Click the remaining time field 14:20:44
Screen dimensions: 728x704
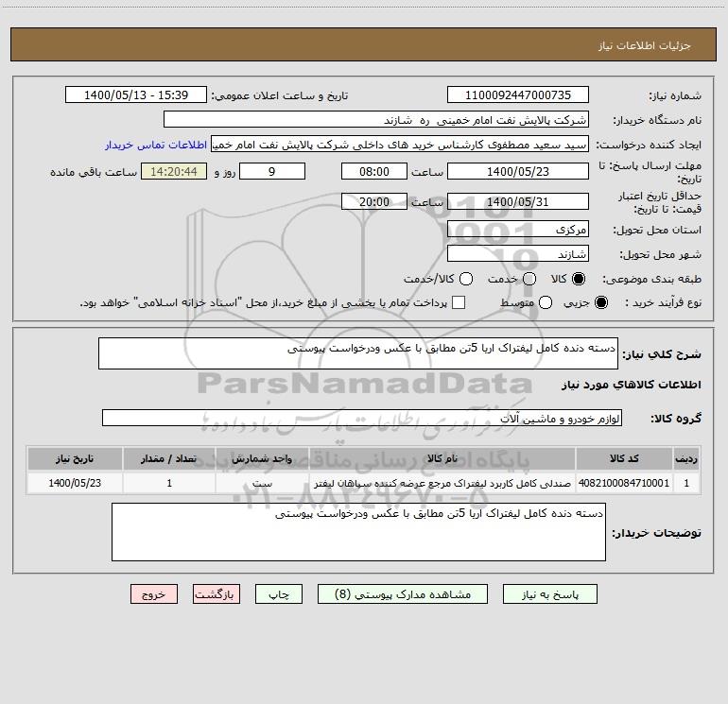pos(174,171)
